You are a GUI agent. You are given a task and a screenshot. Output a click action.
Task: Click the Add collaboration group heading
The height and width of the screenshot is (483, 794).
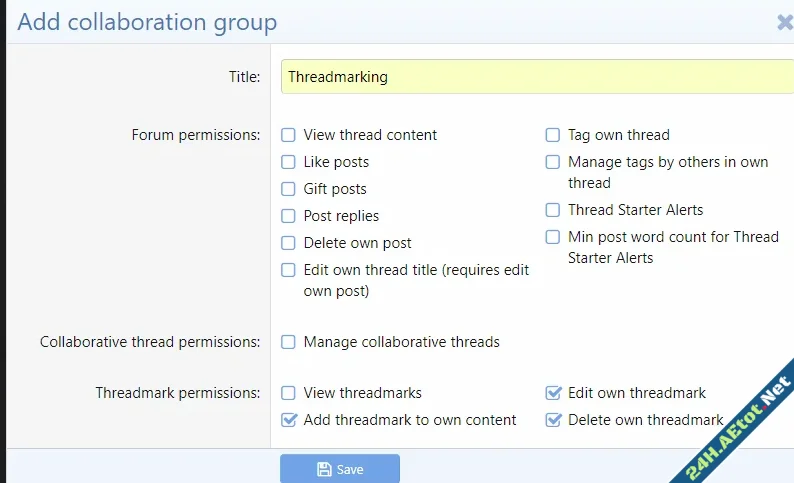click(147, 22)
